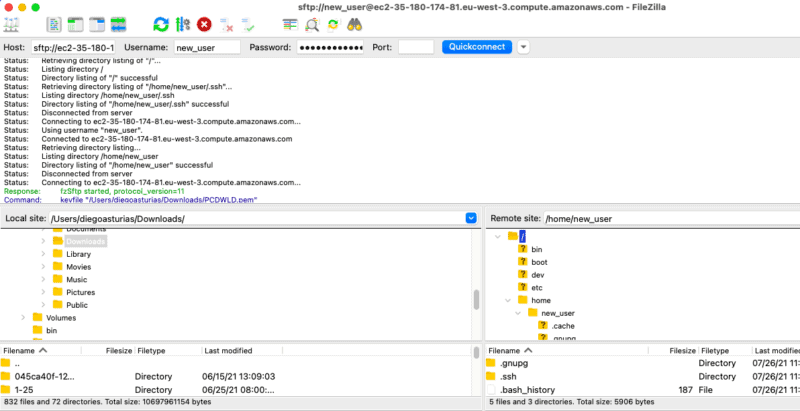Search for files with the binoculars icon
This screenshot has width=800, height=411.
(x=355, y=24)
